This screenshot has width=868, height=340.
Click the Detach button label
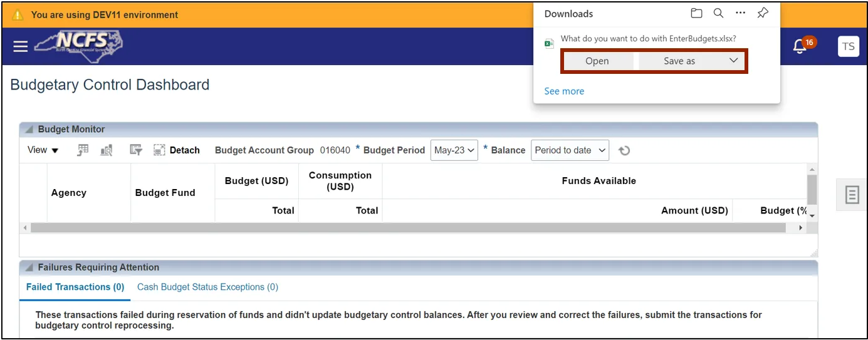185,150
